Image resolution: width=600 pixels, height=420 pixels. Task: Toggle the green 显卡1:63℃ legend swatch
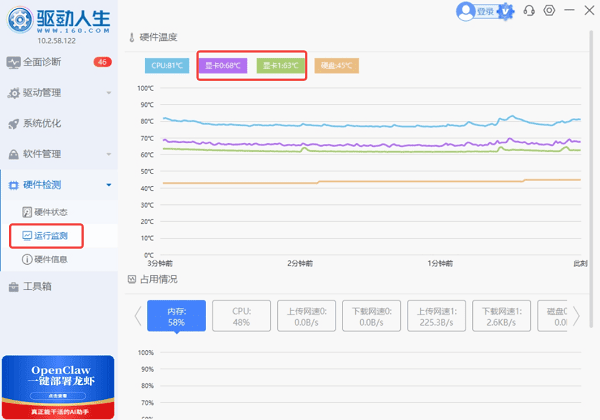(280, 65)
